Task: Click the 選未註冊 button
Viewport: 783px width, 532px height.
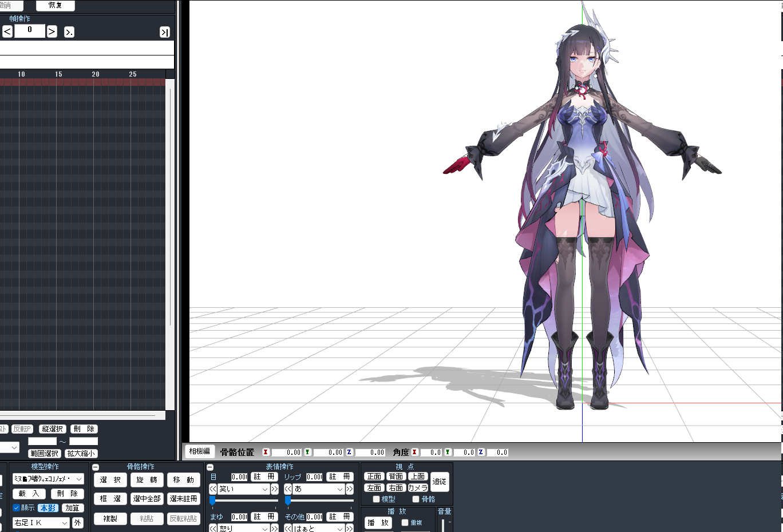Action: tap(184, 499)
